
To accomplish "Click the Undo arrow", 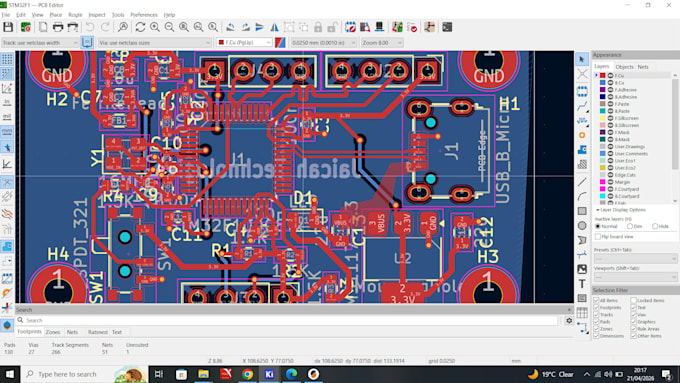I will (90, 27).
